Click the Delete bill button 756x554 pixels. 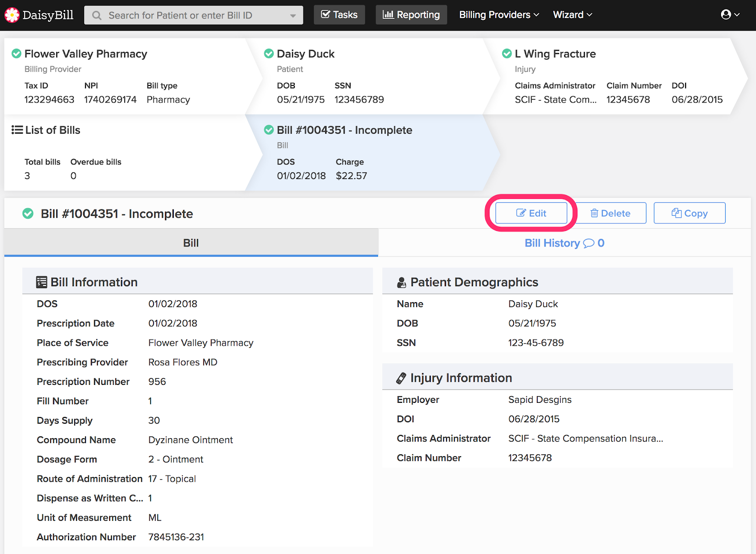click(610, 213)
